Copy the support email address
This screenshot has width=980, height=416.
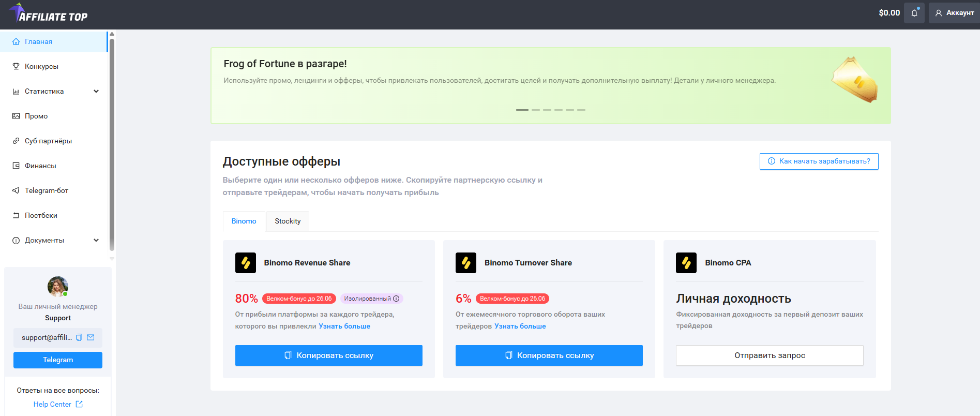point(79,337)
